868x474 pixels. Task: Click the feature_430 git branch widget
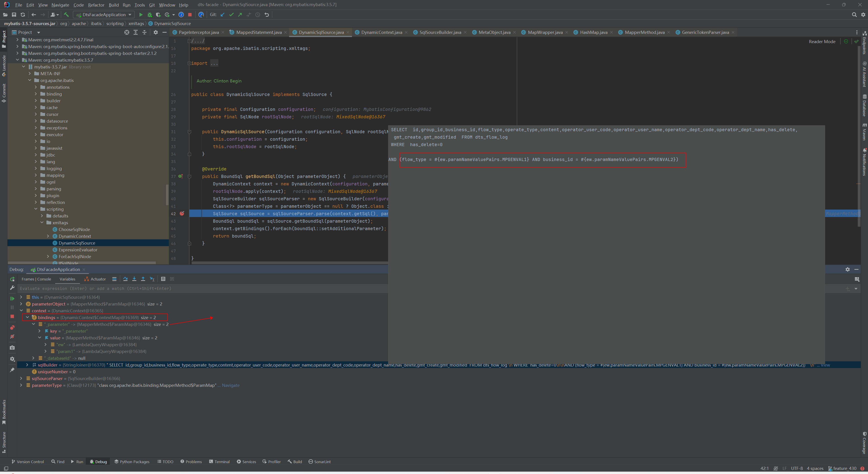pyautogui.click(x=842, y=468)
